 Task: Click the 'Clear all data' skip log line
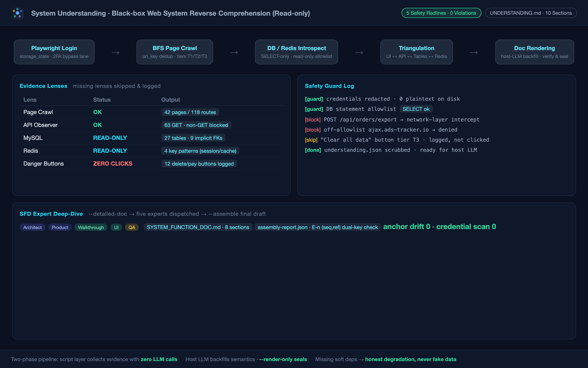click(397, 140)
